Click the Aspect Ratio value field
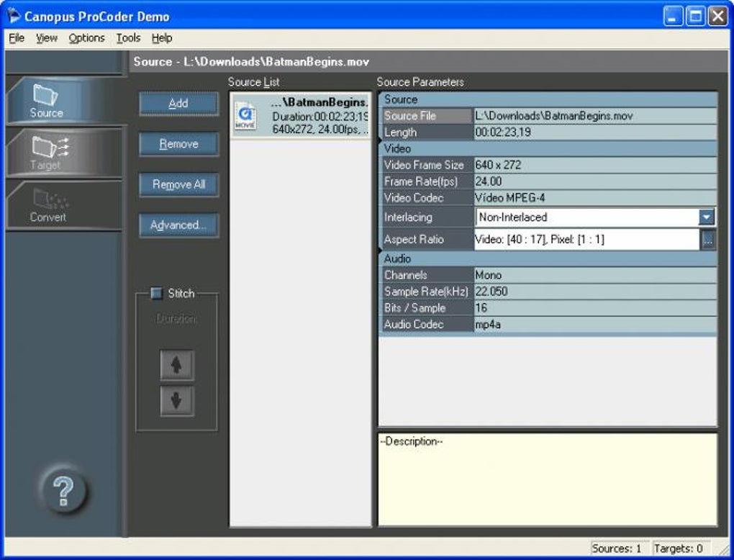Viewport: 734px width, 560px height. (x=587, y=240)
